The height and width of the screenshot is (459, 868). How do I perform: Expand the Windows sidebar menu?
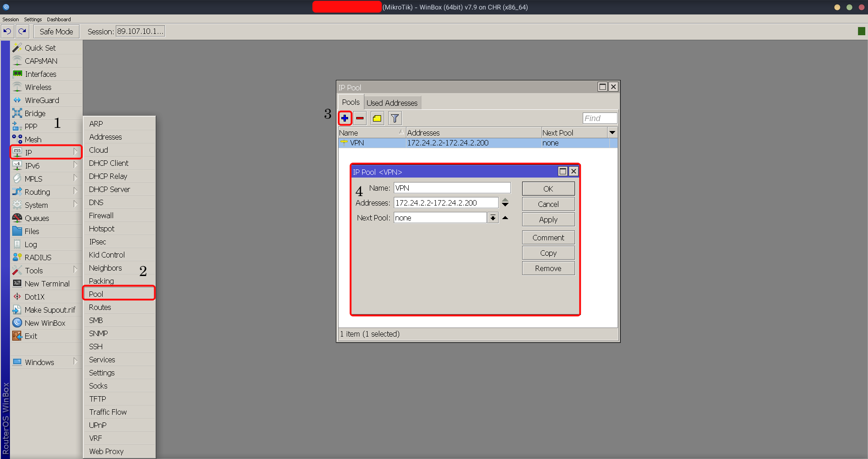[46, 362]
